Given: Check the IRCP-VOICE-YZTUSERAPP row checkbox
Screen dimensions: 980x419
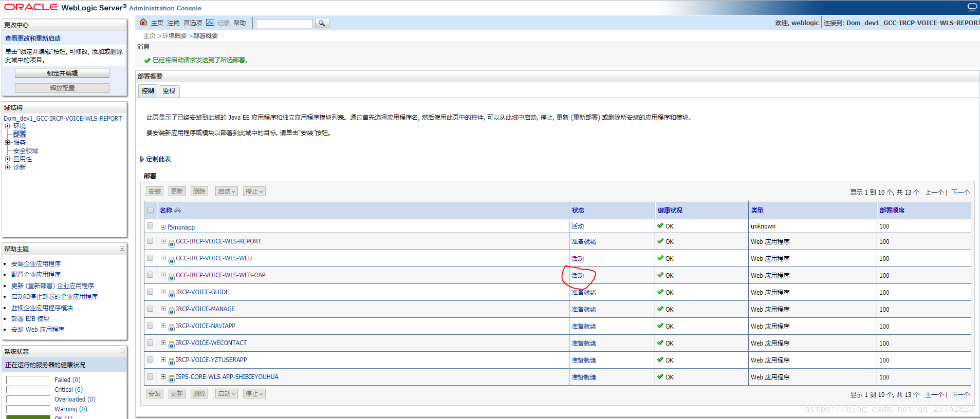Looking at the screenshot, I should coord(150,359).
